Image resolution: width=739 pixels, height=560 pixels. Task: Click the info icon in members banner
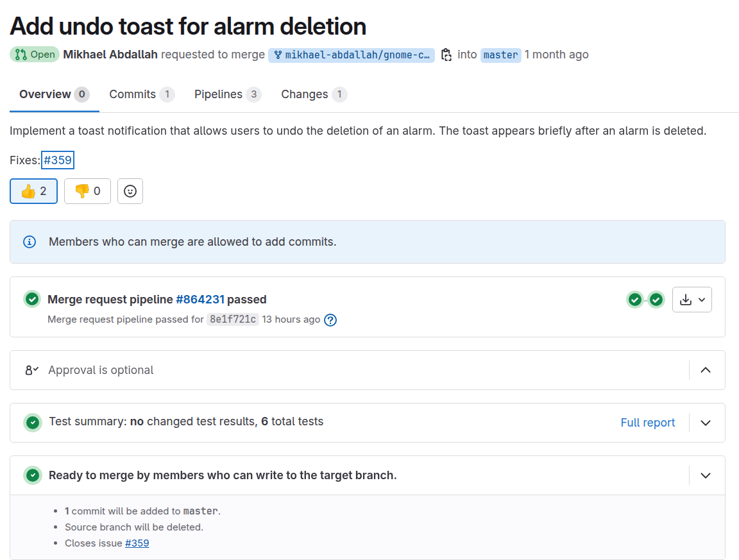(x=30, y=242)
